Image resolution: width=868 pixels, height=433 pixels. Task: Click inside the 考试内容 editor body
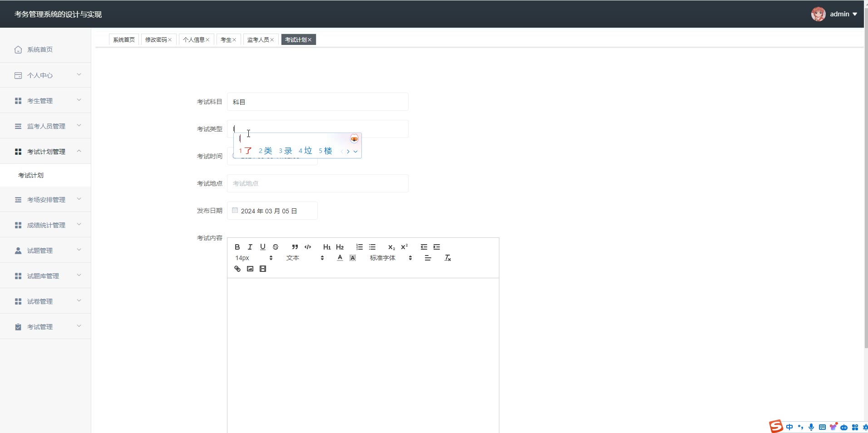[363, 355]
